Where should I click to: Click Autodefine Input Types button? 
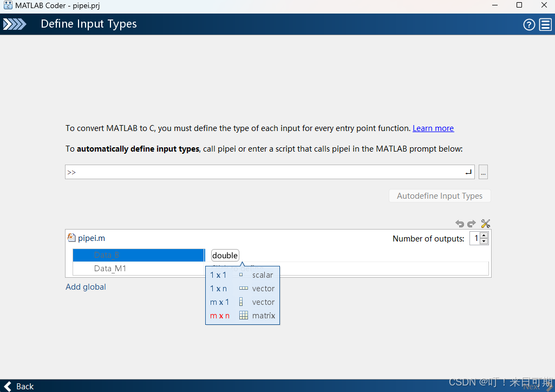click(x=440, y=195)
